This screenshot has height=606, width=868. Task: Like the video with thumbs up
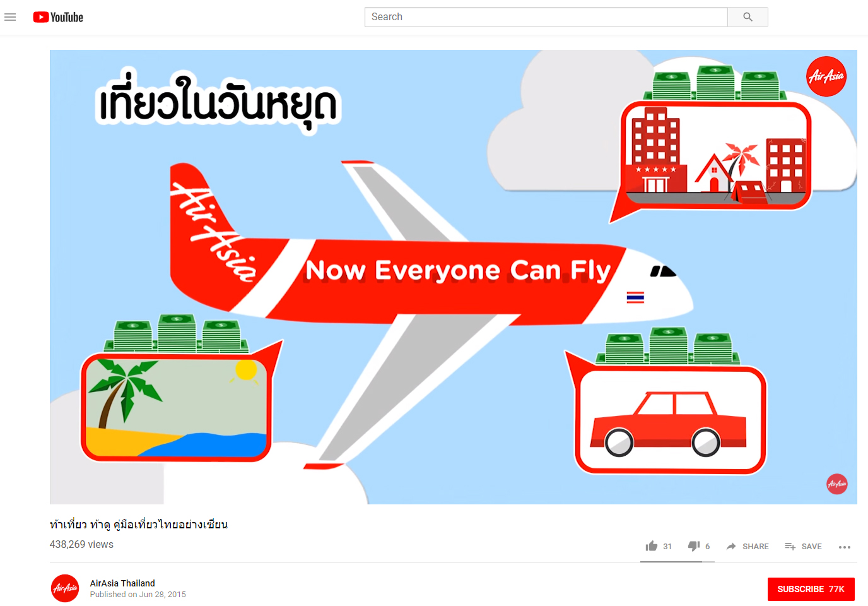(652, 546)
